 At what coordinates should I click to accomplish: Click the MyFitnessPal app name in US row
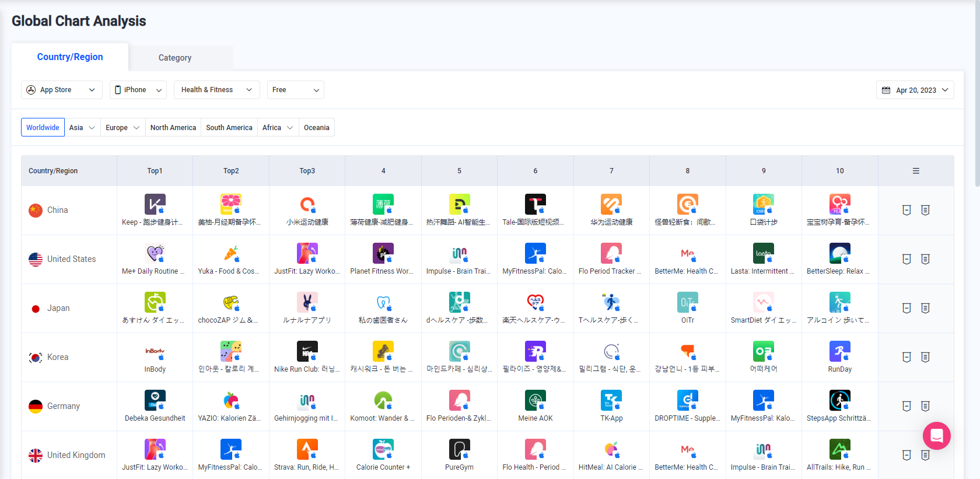click(534, 271)
